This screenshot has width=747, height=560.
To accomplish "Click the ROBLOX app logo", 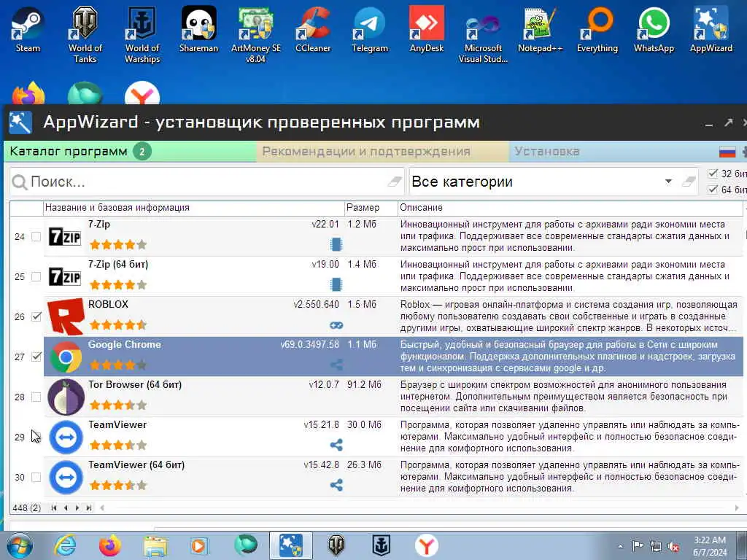I will pyautogui.click(x=66, y=316).
